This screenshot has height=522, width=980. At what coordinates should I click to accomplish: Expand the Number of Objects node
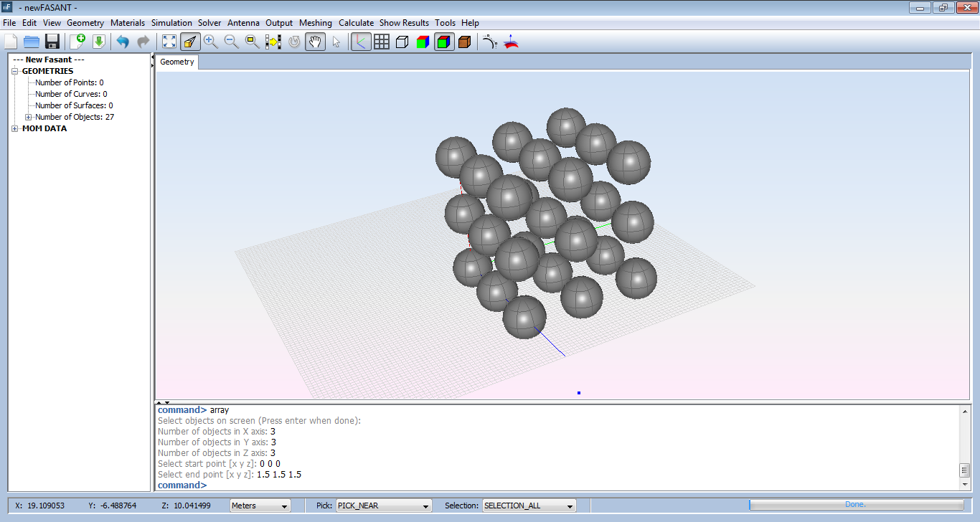(29, 117)
